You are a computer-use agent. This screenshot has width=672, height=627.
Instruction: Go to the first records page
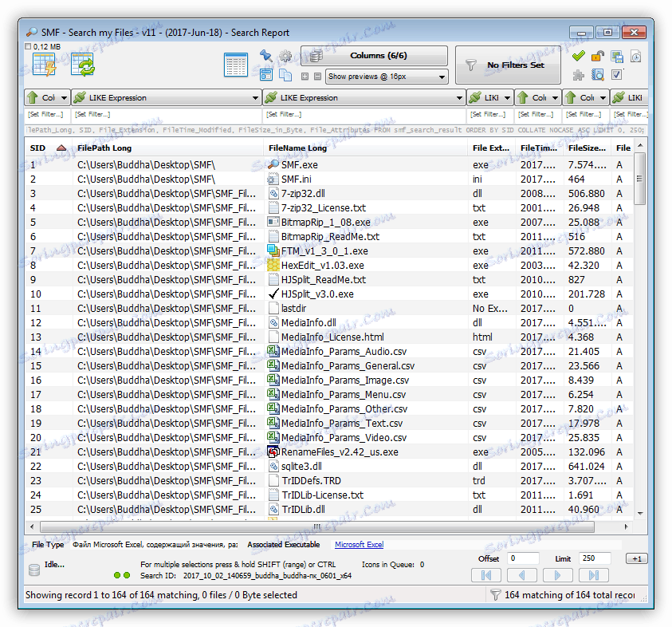[x=486, y=575]
